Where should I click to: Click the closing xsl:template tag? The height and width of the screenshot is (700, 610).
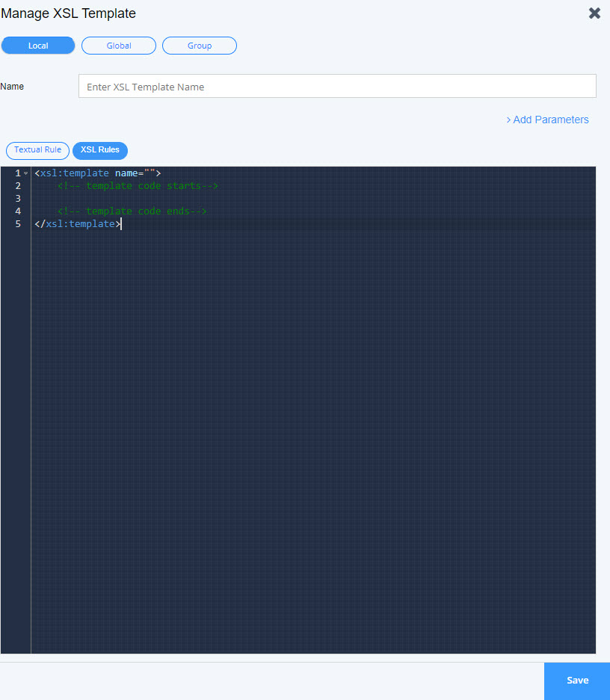[x=78, y=224]
